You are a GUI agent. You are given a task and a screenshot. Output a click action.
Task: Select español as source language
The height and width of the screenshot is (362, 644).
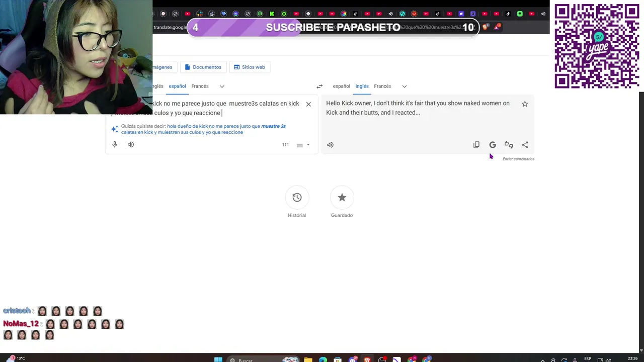pyautogui.click(x=177, y=86)
